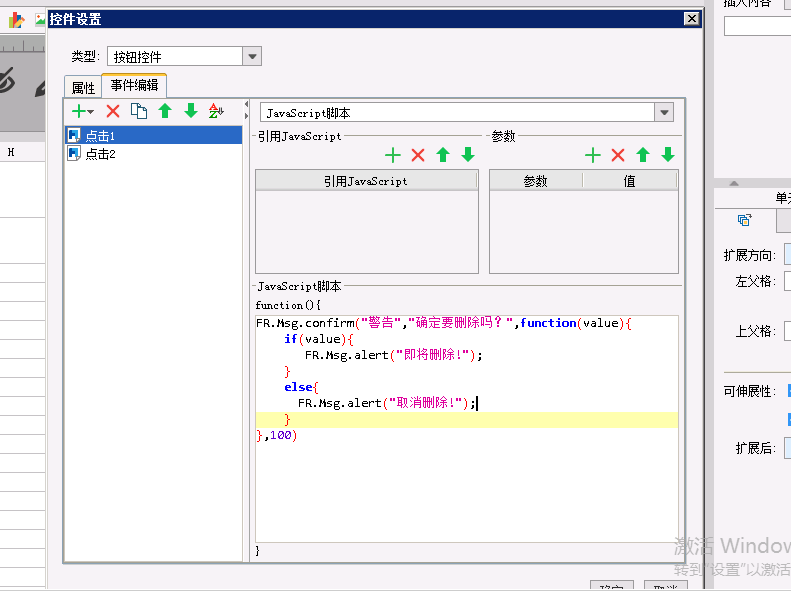Add a new 参数 parameter row

[593, 155]
